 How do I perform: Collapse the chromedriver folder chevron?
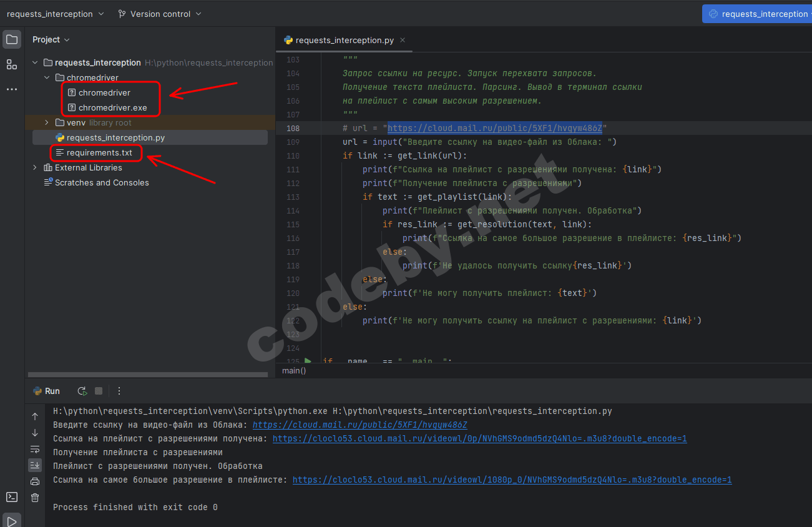(47, 77)
